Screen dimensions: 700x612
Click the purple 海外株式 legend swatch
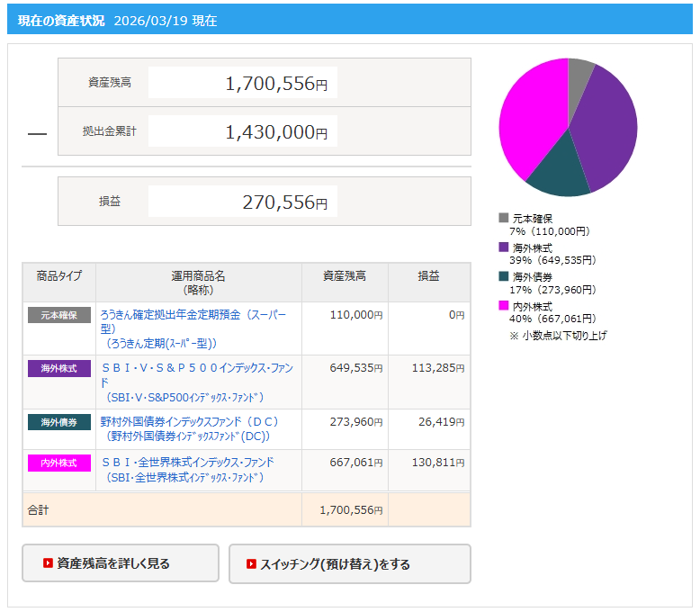504,247
